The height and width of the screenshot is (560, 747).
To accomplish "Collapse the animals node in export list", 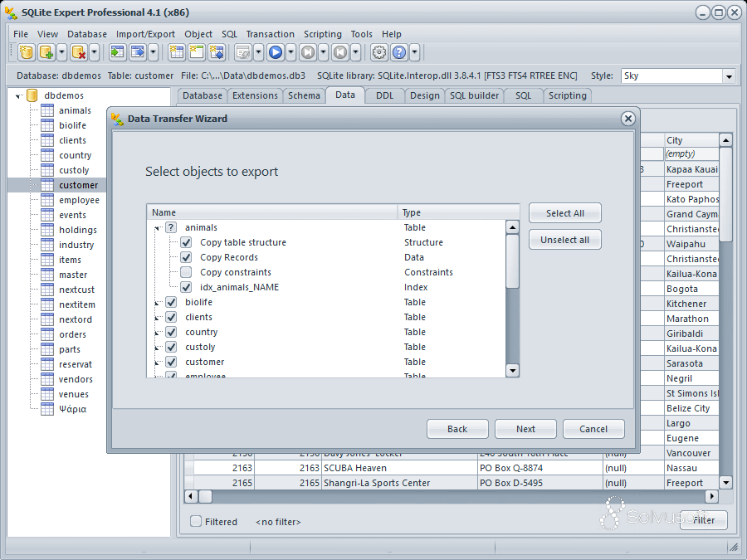I will pos(157,228).
